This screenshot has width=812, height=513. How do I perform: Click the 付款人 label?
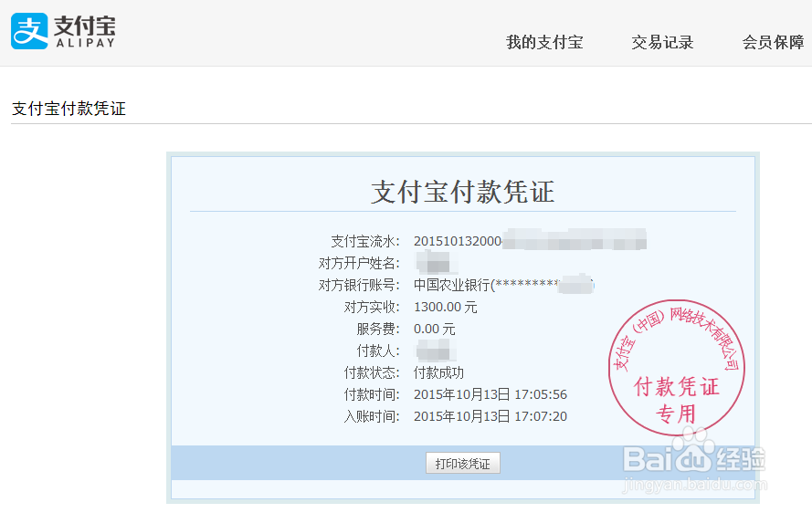[x=378, y=351]
